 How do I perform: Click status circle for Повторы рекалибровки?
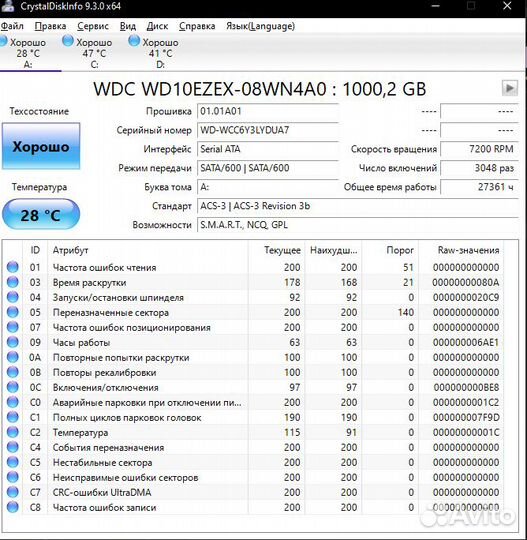click(x=13, y=372)
